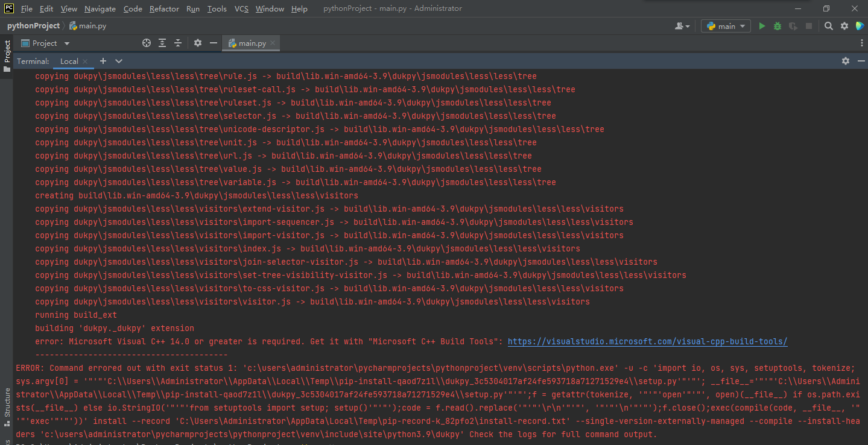
Task: Open the visual-cpp-build-tools link
Action: (648, 341)
